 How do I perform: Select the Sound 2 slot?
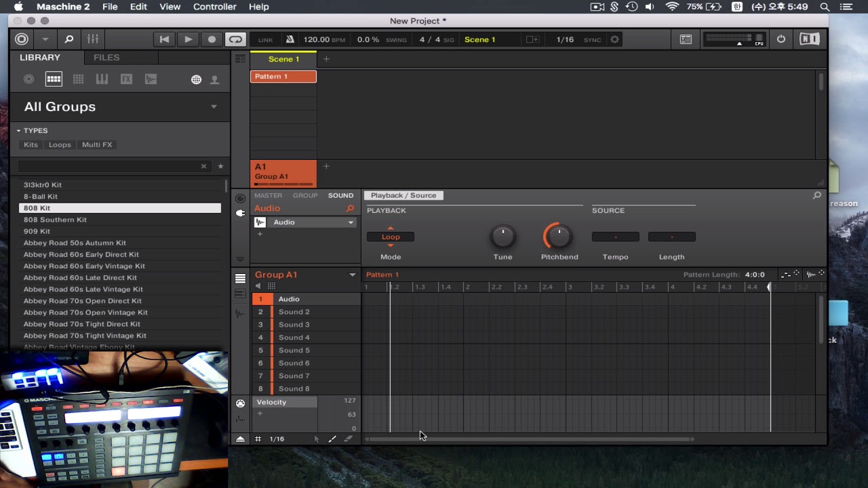click(x=307, y=312)
